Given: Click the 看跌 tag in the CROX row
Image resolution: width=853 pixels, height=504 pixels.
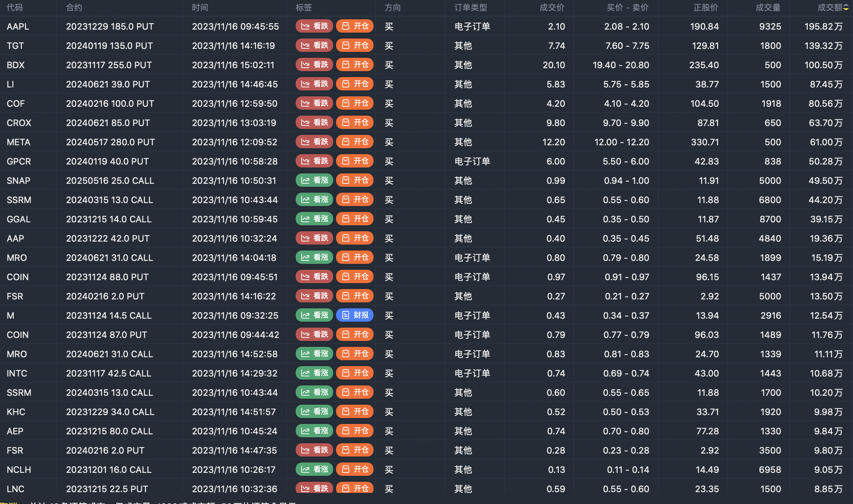Looking at the screenshot, I should 314,122.
